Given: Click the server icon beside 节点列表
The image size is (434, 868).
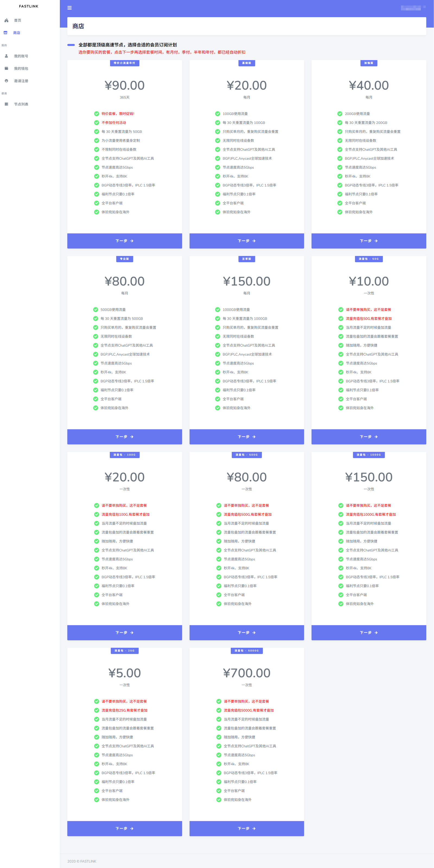Looking at the screenshot, I should click(7, 104).
